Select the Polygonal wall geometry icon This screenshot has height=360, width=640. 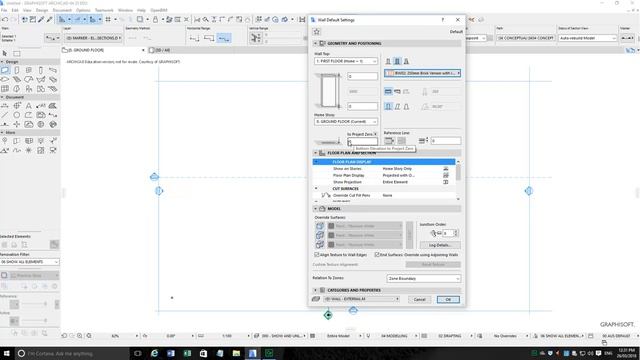click(406, 91)
